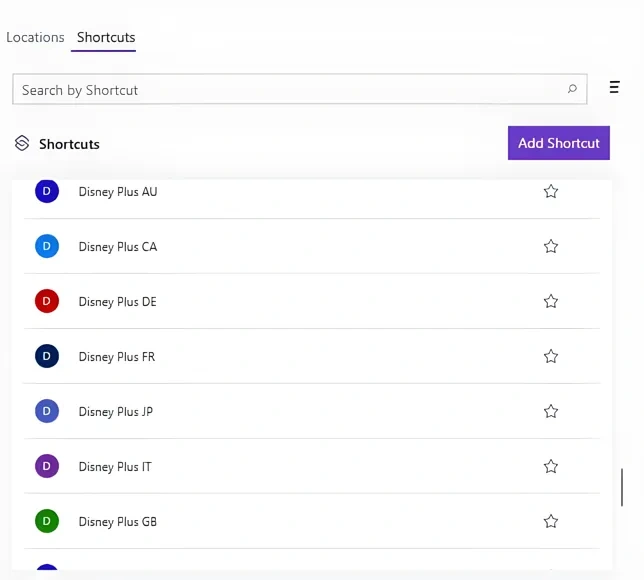The image size is (644, 580).
Task: Click the shortcuts list scrollbar thumb
Action: [x=622, y=487]
